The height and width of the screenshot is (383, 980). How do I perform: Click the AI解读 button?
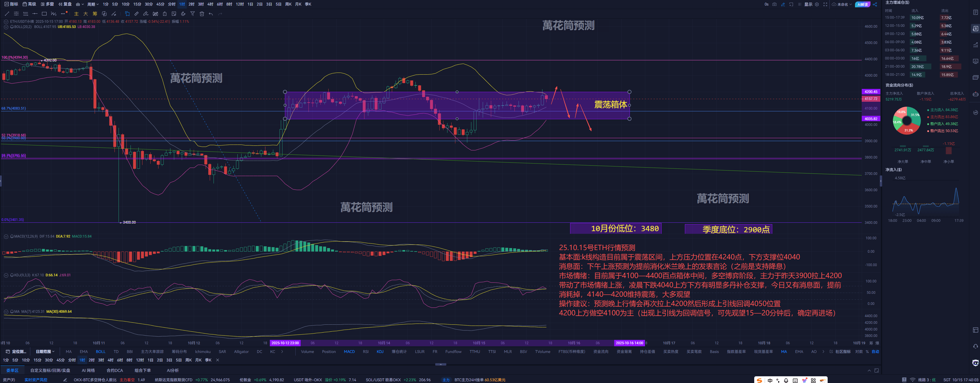coord(862,4)
